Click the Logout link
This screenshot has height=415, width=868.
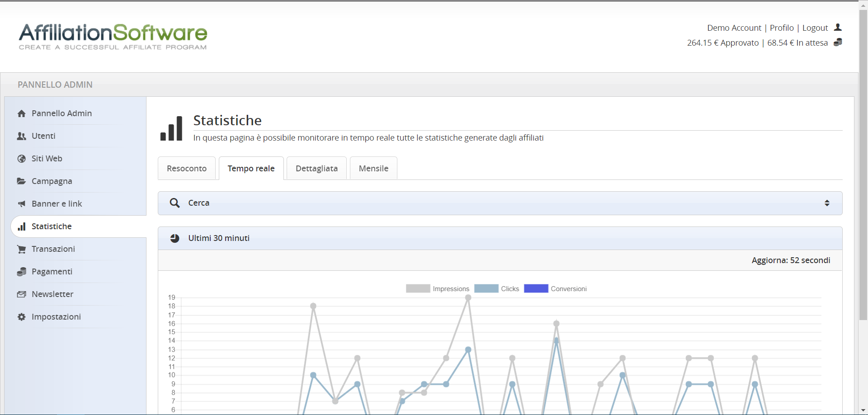(x=815, y=28)
